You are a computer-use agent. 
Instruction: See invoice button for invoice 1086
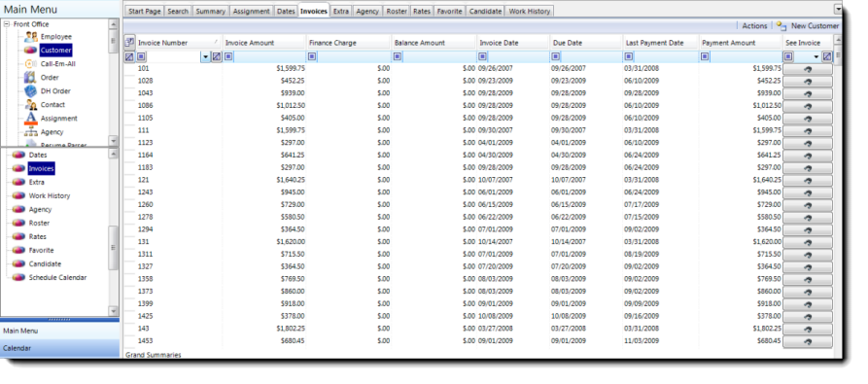tap(808, 106)
